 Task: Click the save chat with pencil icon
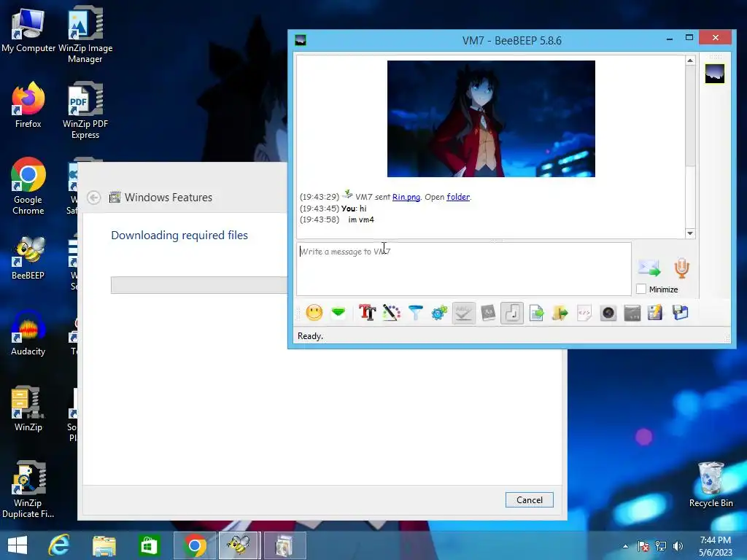tap(656, 313)
